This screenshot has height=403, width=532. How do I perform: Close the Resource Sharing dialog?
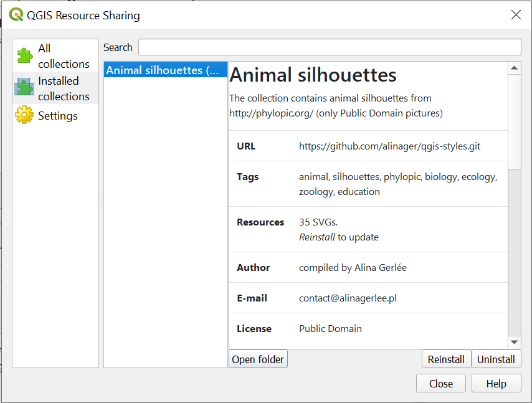click(x=440, y=383)
